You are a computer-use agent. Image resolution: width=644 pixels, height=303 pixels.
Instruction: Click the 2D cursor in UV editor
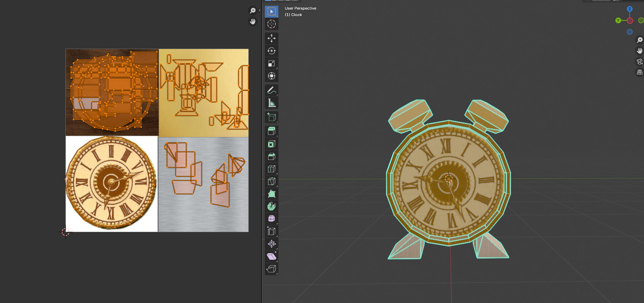[x=65, y=232]
